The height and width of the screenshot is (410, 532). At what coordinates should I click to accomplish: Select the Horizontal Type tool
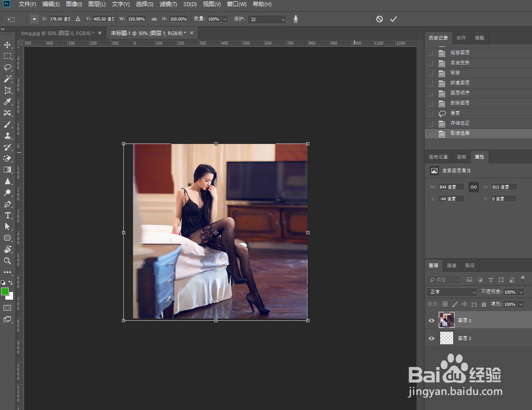(x=7, y=215)
